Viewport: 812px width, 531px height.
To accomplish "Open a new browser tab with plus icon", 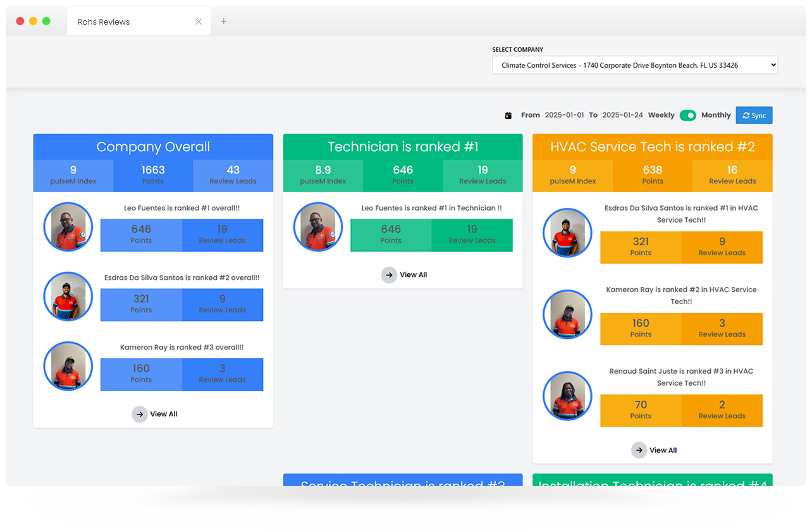I will tap(223, 21).
